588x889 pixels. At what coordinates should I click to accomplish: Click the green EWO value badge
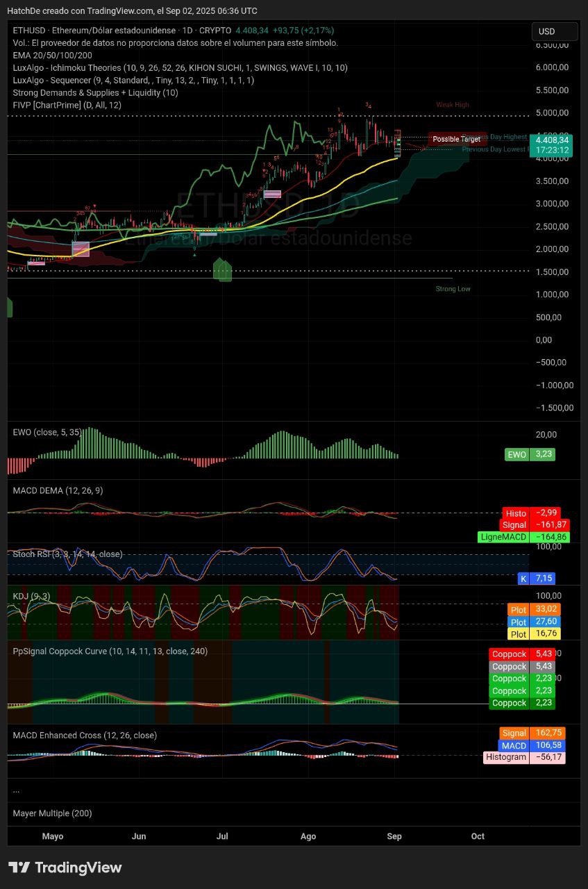(x=530, y=454)
